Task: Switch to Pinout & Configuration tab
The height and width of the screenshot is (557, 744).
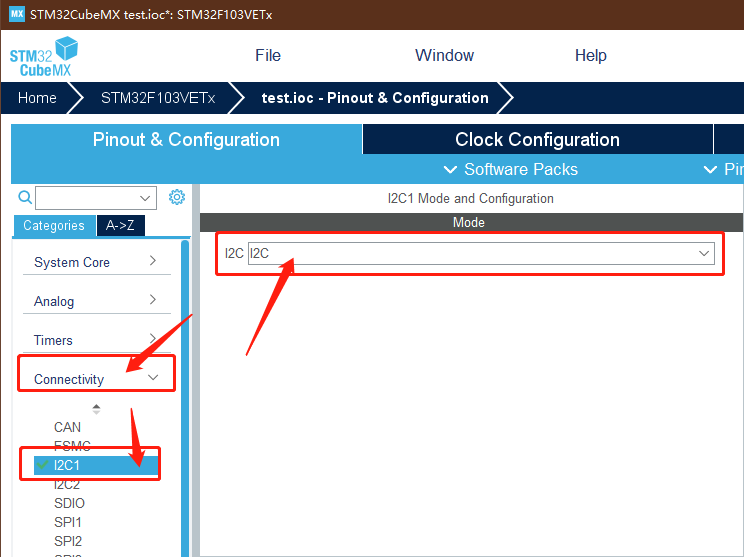Action: (186, 139)
